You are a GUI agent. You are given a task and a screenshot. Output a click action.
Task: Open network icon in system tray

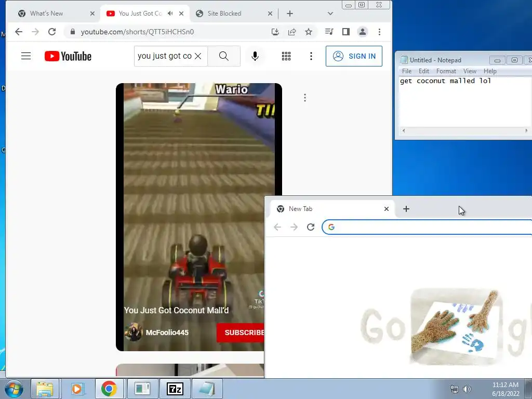pos(454,389)
